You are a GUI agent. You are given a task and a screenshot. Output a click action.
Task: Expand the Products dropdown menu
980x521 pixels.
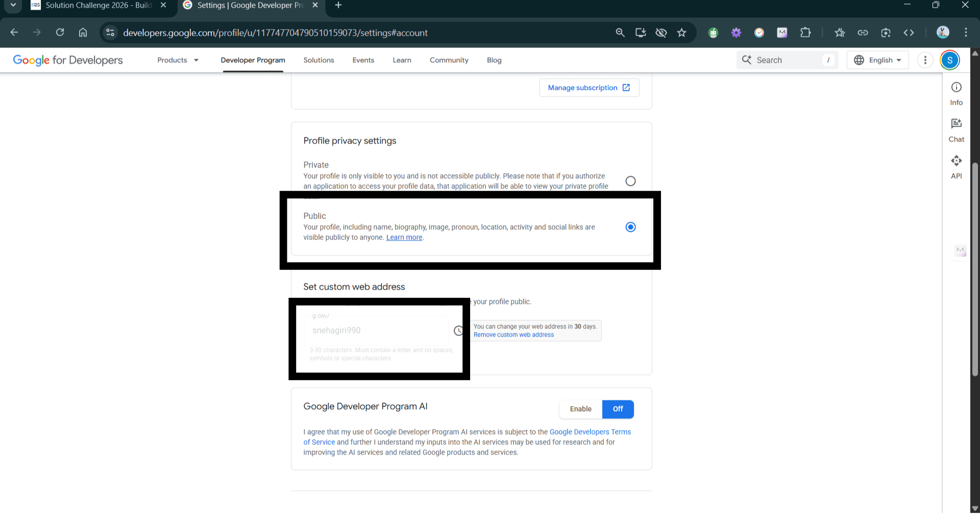pyautogui.click(x=177, y=60)
